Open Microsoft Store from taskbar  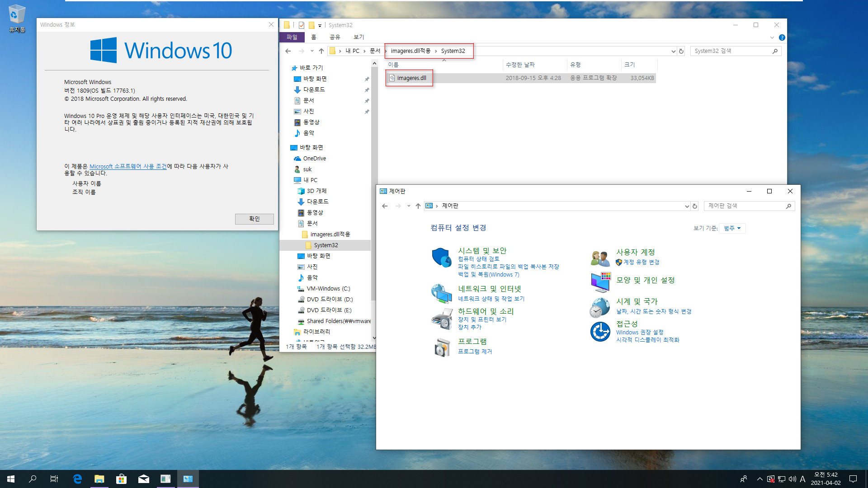pyautogui.click(x=121, y=479)
